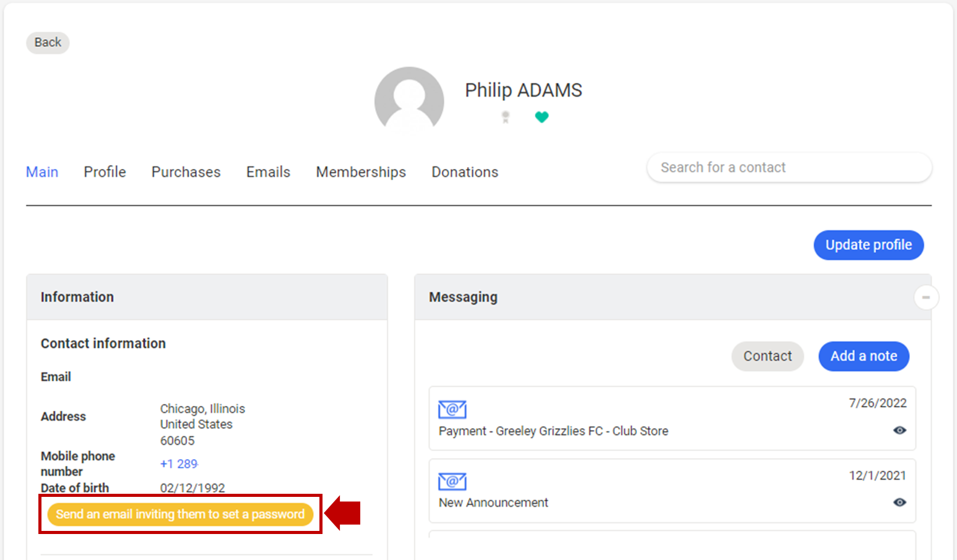
Task: Open the Memberships tab
Action: 361,172
